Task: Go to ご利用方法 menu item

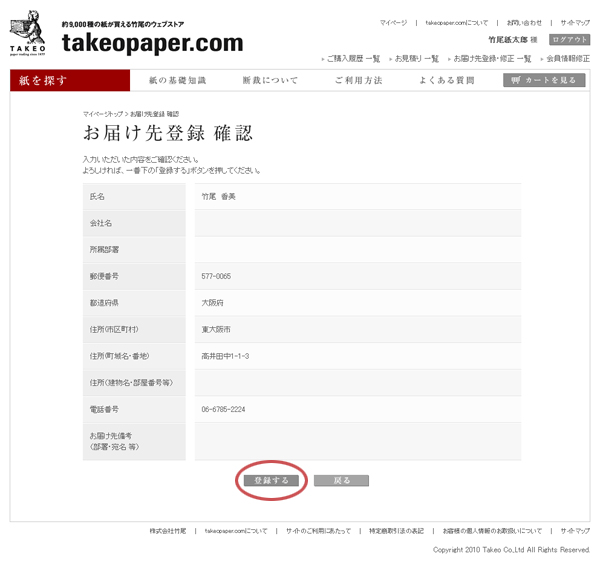Action: (358, 80)
